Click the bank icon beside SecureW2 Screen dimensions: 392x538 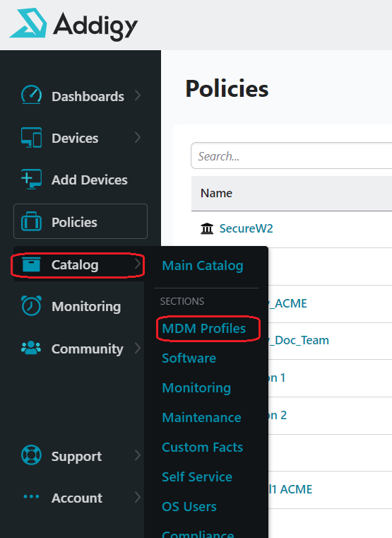[207, 228]
